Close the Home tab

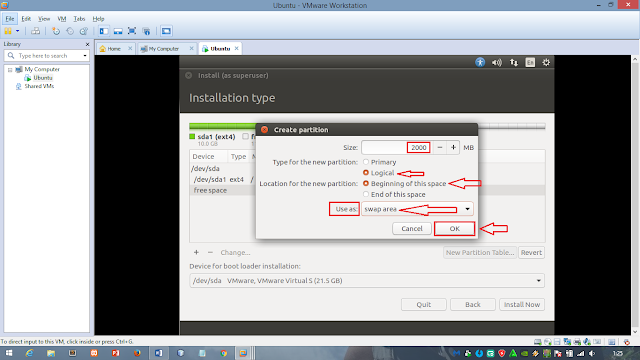pos(130,48)
